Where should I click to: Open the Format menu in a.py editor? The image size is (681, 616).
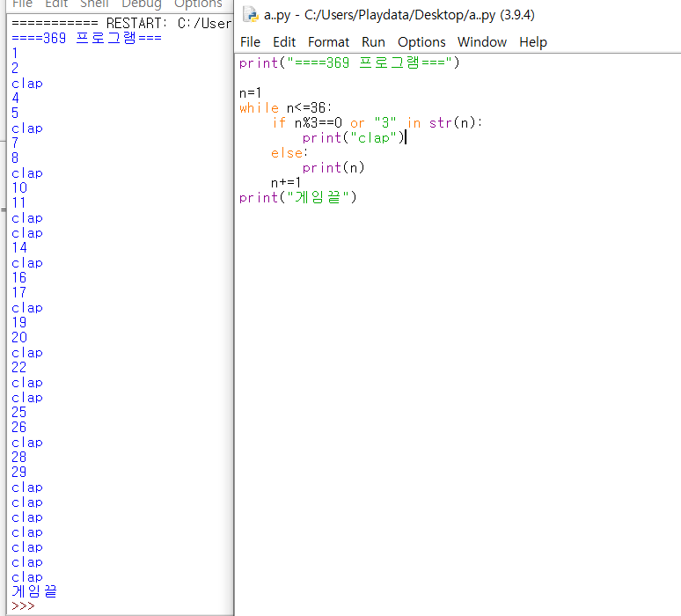pos(328,42)
